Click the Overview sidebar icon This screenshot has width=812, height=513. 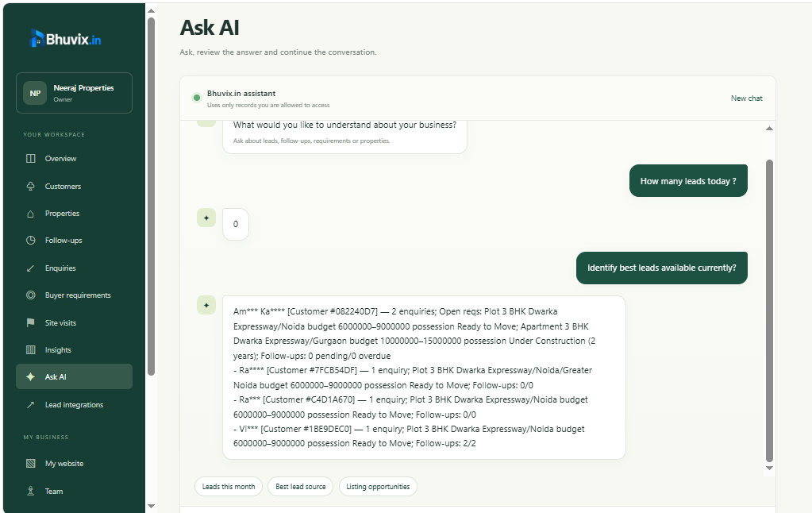30,159
